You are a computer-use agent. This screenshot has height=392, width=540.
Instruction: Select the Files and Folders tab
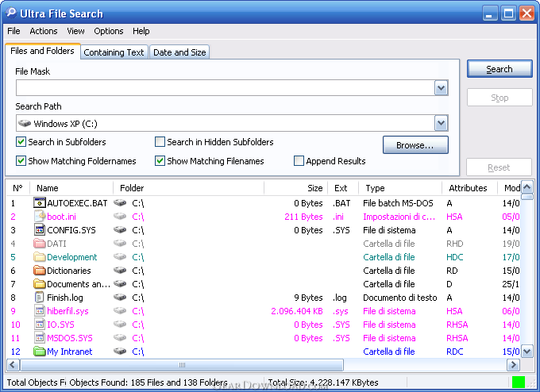click(42, 51)
